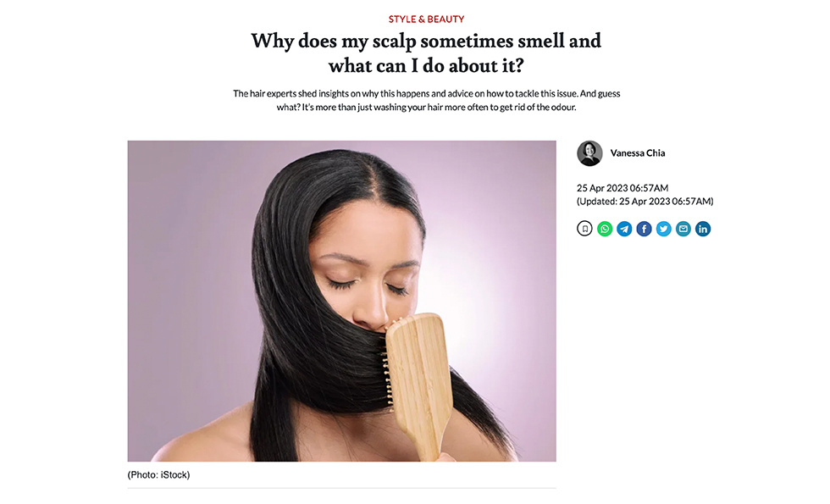The height and width of the screenshot is (504, 830).
Task: Bookmark this article with the bookmark icon
Action: [584, 229]
